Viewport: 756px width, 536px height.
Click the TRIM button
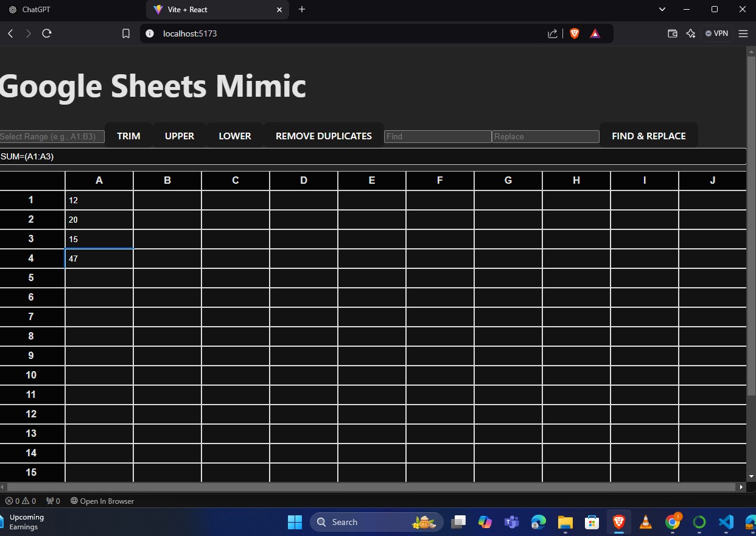click(128, 136)
